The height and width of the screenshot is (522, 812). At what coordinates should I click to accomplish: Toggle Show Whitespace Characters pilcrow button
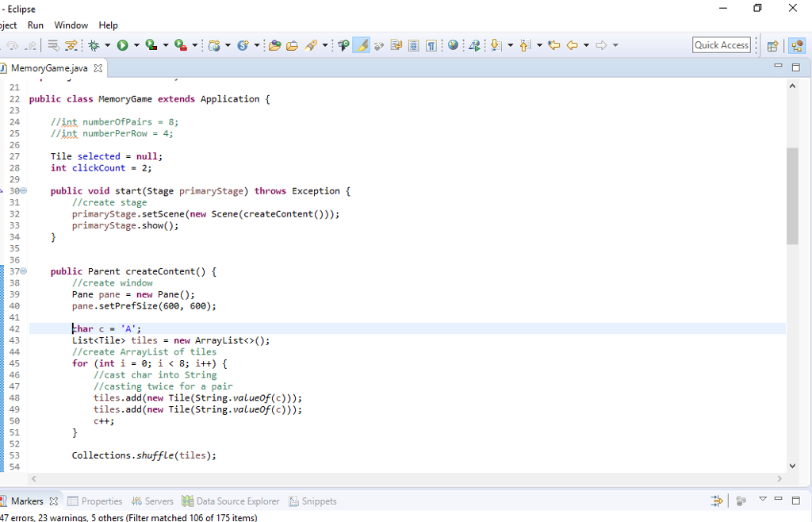(x=431, y=45)
